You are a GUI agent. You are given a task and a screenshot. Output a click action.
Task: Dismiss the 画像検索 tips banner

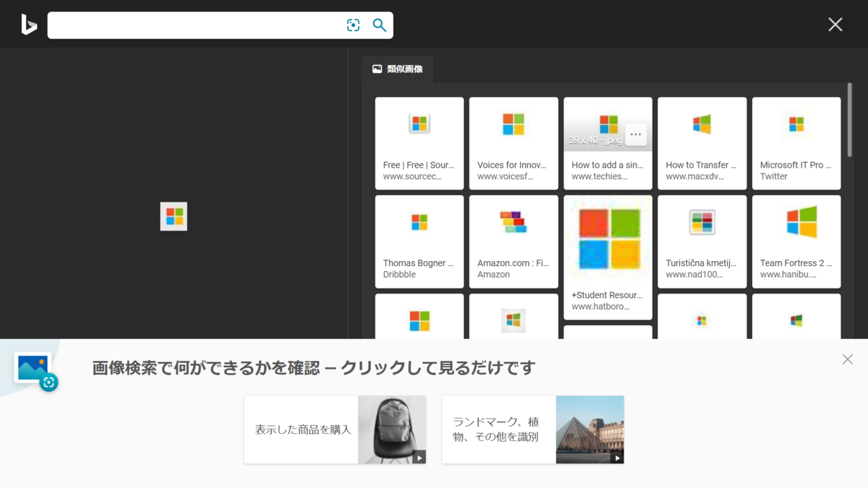(x=847, y=359)
